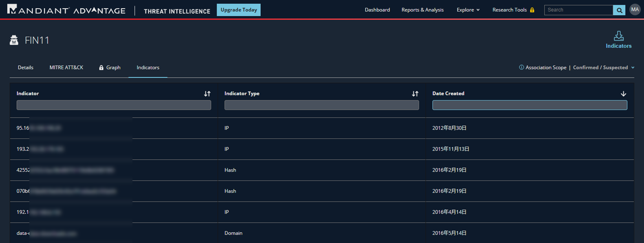Click the Indicator column header

[x=28, y=94]
